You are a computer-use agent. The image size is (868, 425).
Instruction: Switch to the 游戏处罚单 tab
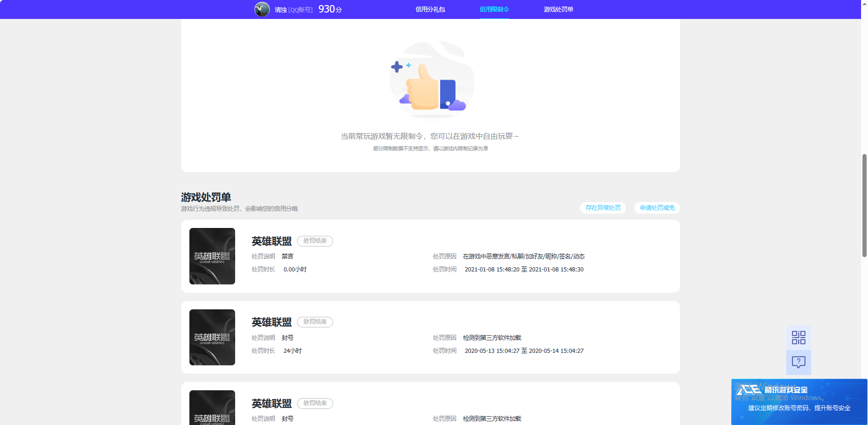click(x=558, y=9)
